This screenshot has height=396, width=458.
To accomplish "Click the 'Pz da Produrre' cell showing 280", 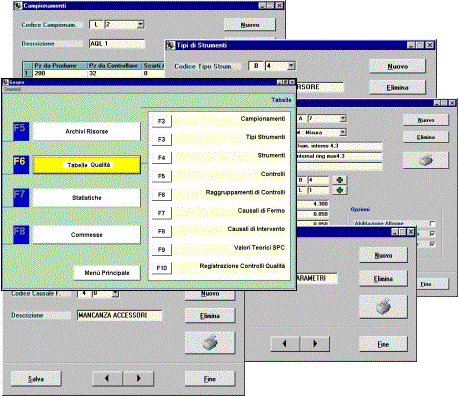I will tap(60, 73).
